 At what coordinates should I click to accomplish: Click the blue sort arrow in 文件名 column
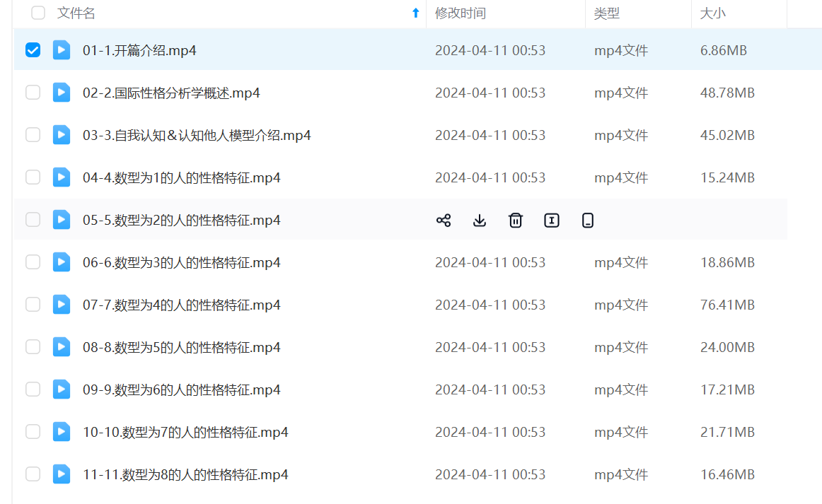(x=416, y=13)
